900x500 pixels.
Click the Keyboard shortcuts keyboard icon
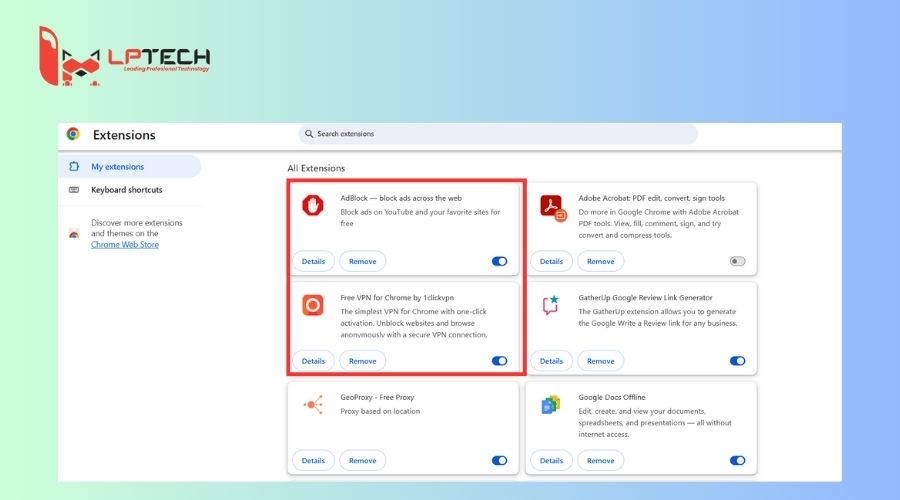coord(74,190)
